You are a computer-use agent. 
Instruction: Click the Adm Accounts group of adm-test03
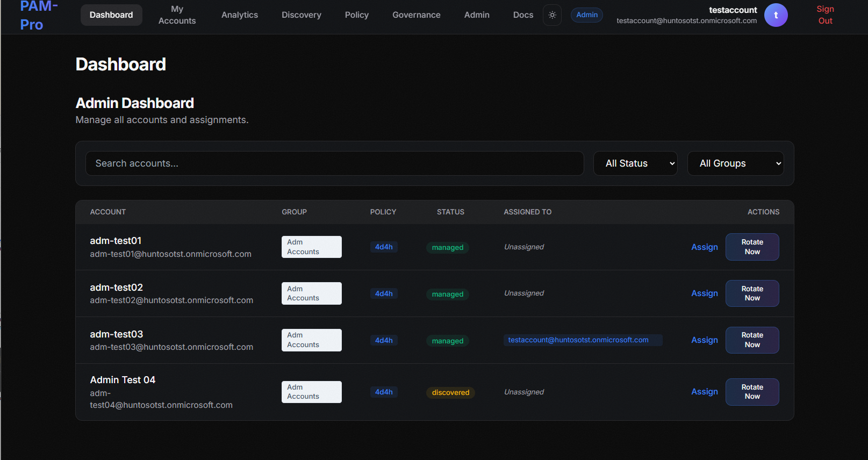point(312,340)
